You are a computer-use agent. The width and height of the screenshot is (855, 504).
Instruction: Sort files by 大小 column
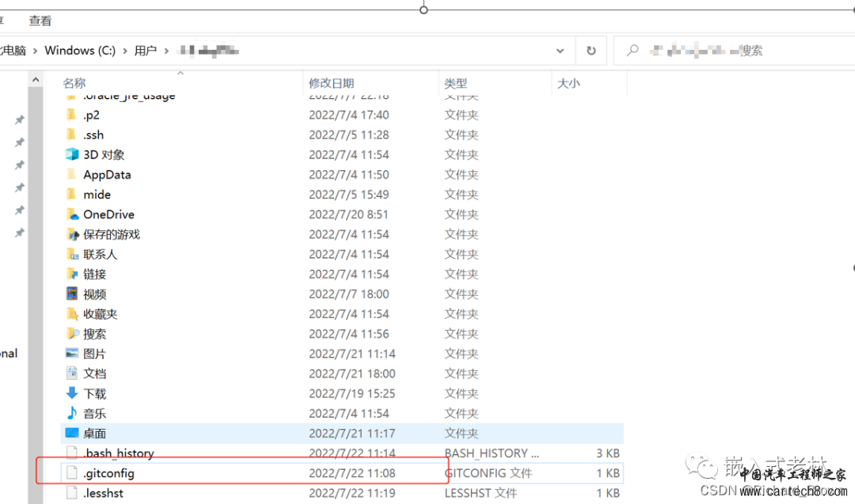pos(568,83)
